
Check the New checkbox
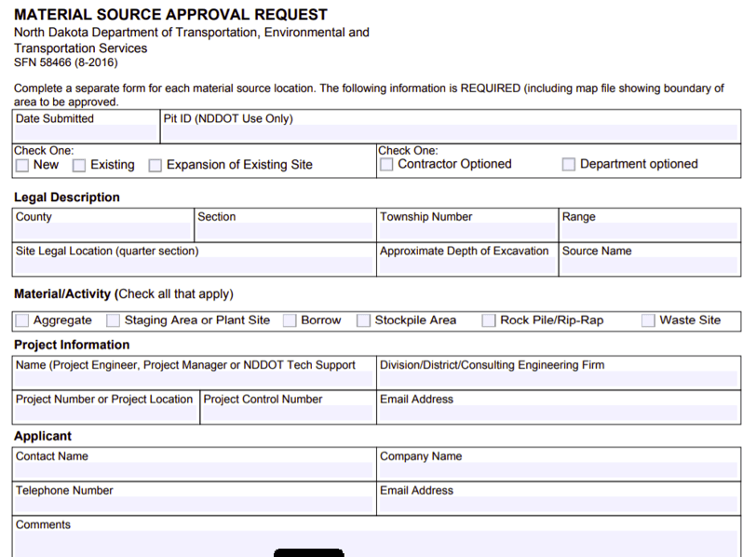(22, 166)
